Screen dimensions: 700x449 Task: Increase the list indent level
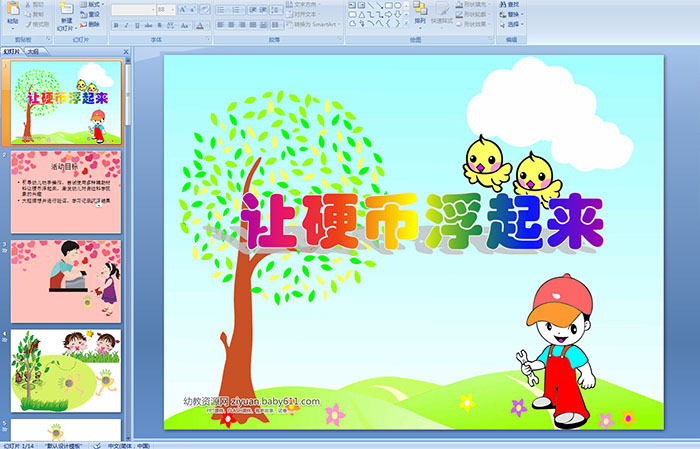[263, 10]
